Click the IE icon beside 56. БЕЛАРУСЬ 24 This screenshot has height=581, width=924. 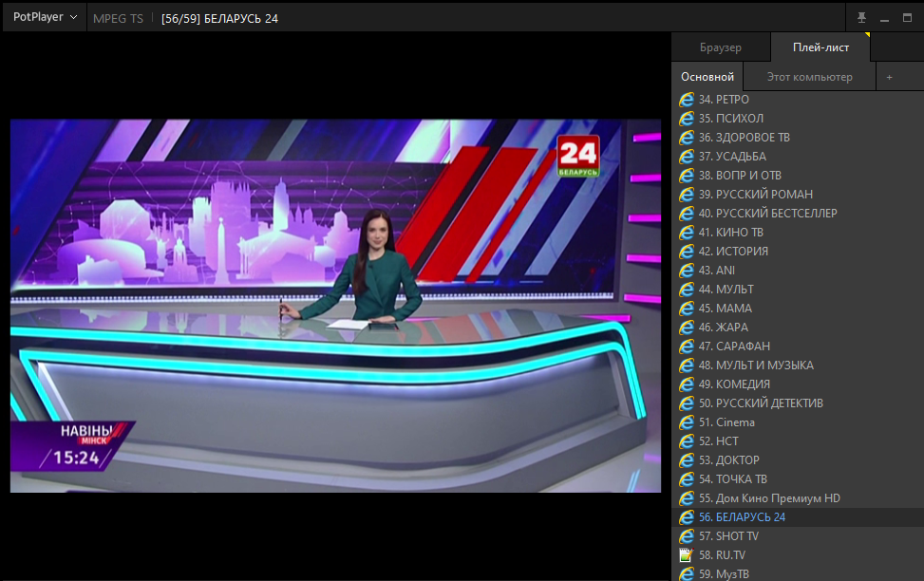point(686,516)
